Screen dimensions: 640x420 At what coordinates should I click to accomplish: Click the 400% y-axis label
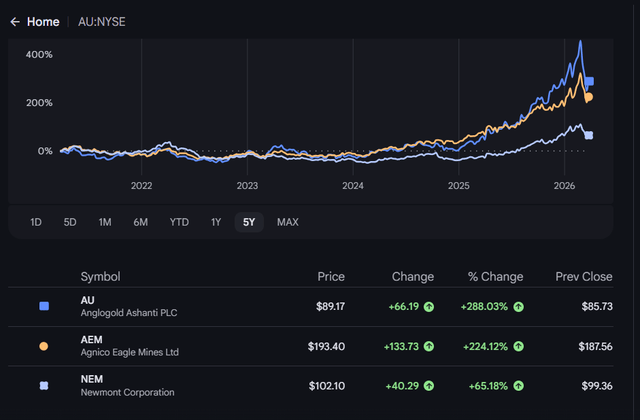click(39, 55)
